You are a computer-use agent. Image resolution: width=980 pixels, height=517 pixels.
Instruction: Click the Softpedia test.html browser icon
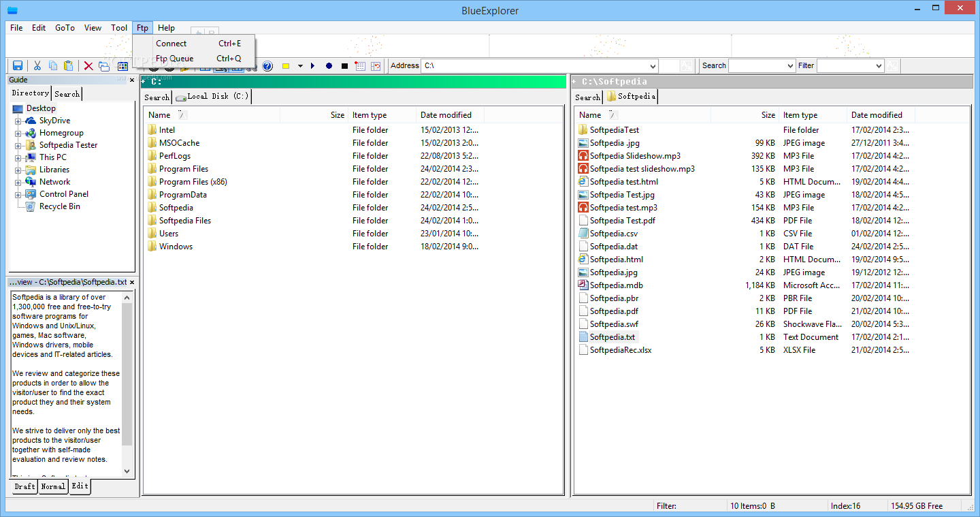pyautogui.click(x=583, y=182)
